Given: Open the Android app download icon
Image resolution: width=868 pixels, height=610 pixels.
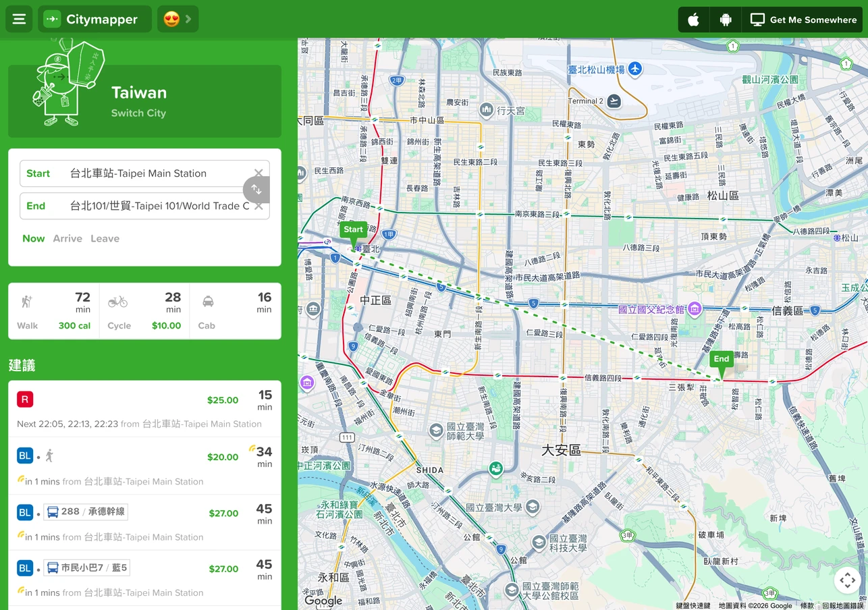Looking at the screenshot, I should point(726,20).
